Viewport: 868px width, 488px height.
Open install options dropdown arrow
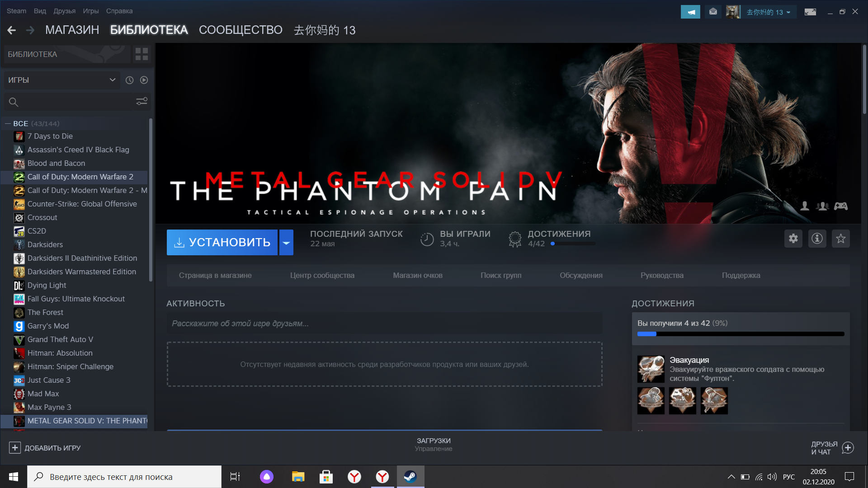pos(286,243)
